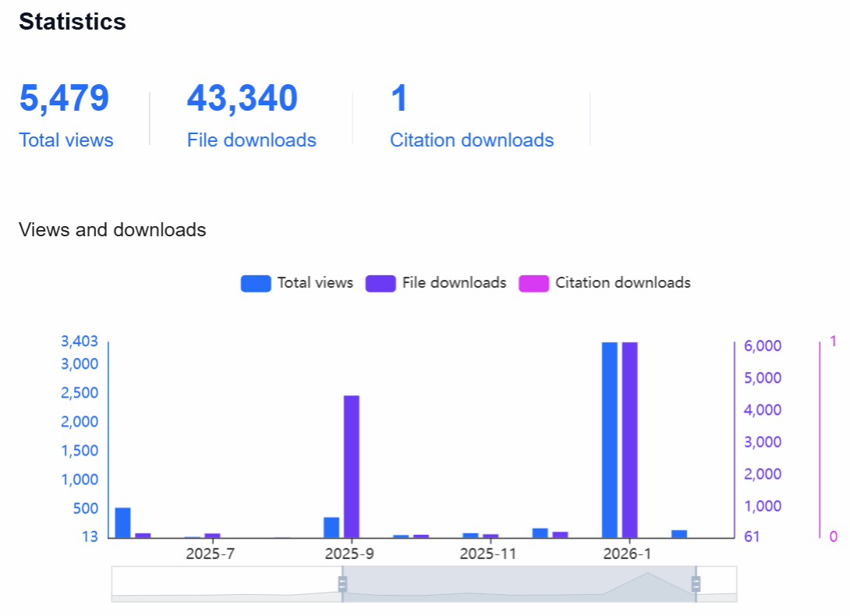Screen dimensions: 850x616
Task: Click the 5,479 total views number
Action: pyautogui.click(x=64, y=99)
